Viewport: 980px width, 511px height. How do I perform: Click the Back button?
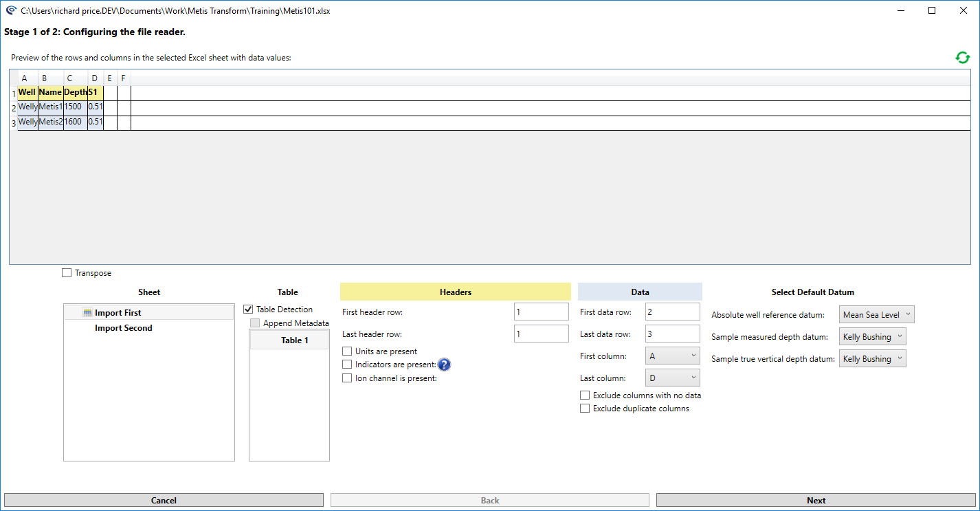point(490,500)
